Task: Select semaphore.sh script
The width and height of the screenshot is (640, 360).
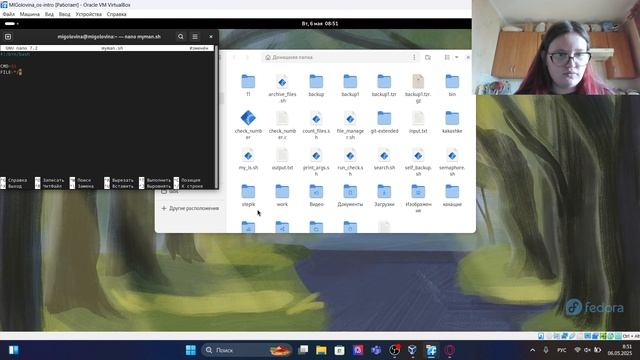Action: (x=452, y=162)
